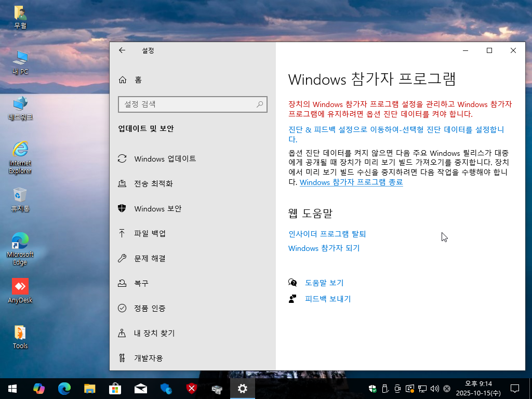Open Windows 업데이트 section
Screen dimensions: 532x399
tap(192, 159)
